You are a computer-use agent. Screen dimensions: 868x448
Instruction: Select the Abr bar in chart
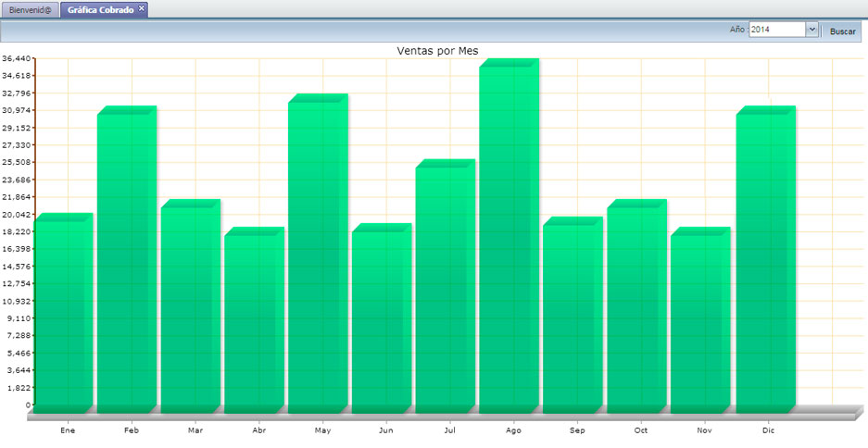tap(253, 322)
